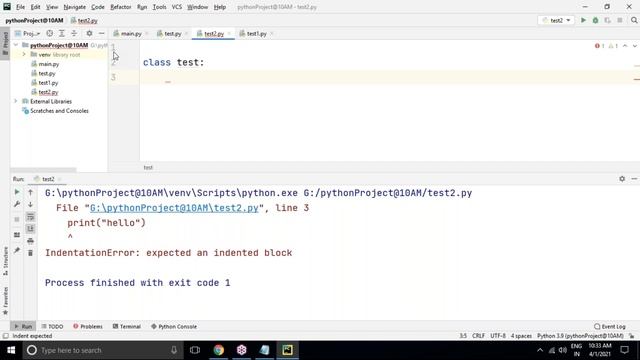
Task: Open the Event Log
Action: [610, 327]
